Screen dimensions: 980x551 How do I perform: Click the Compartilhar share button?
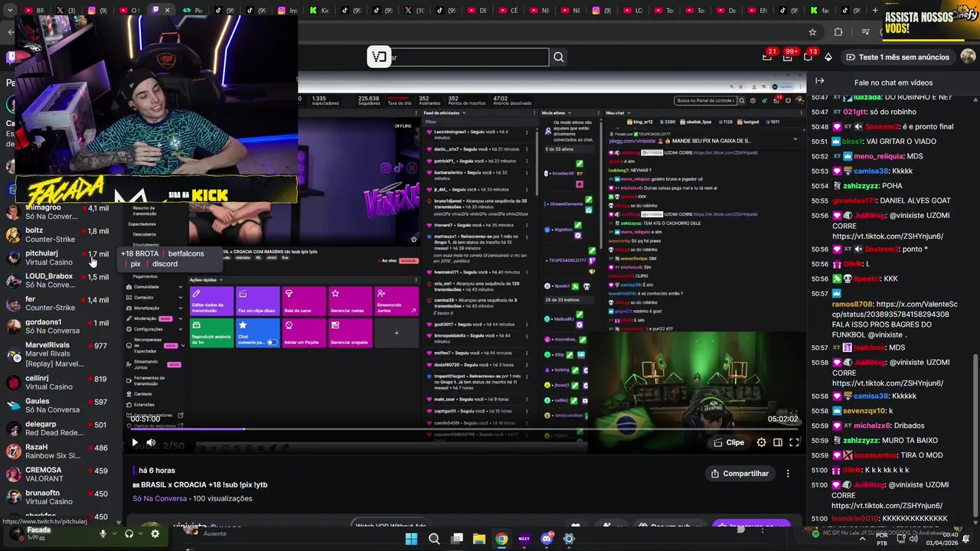click(740, 474)
